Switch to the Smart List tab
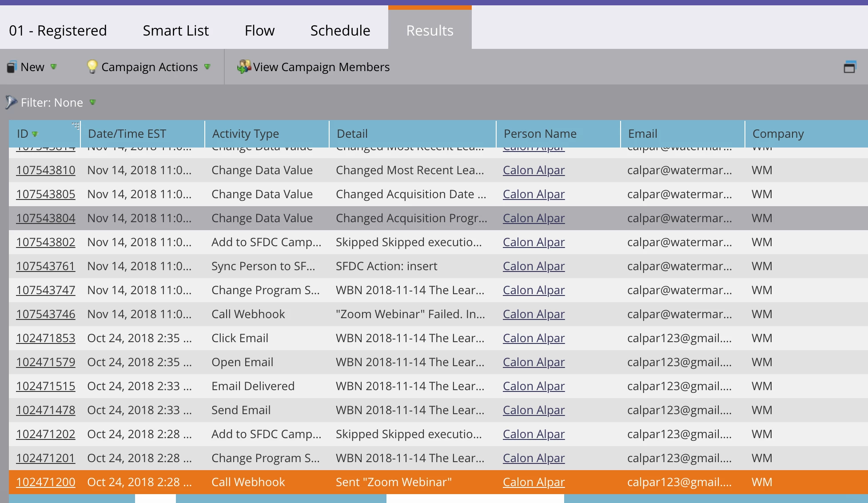 coord(175,30)
